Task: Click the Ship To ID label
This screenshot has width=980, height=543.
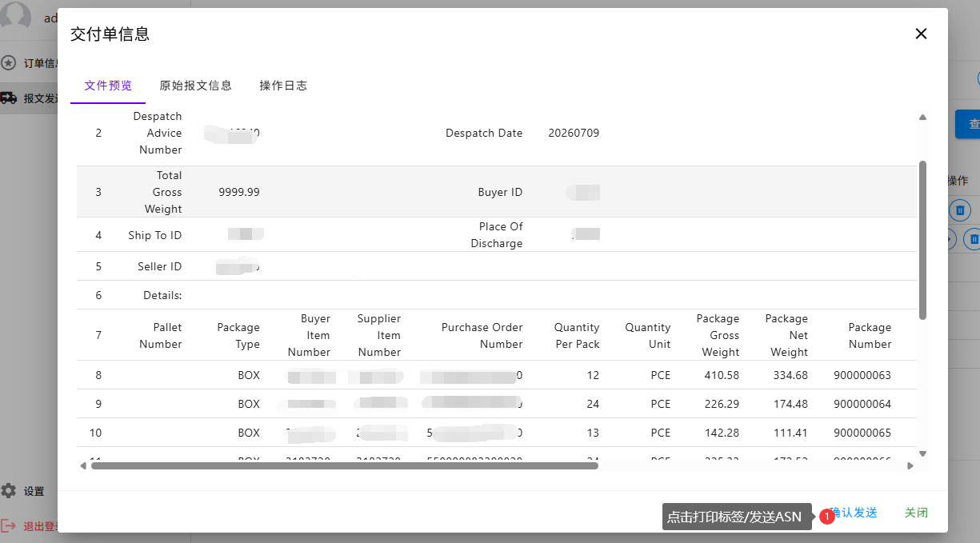Action: point(155,235)
